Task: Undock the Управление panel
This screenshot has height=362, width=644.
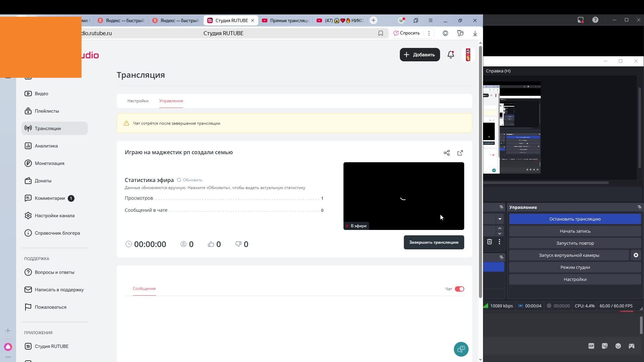Action: coord(639,207)
